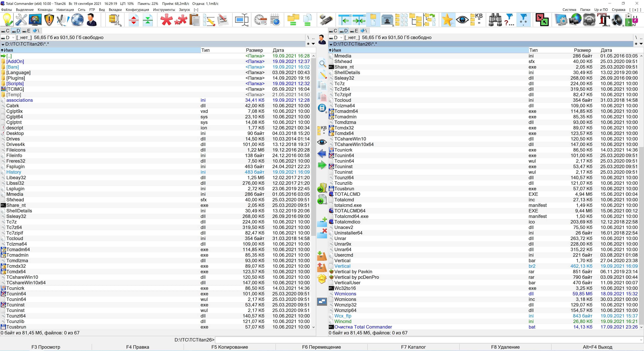The height and width of the screenshot is (351, 644).
Task: Expand left panel directory hotlist asterisk
Action: pyautogui.click(x=308, y=44)
